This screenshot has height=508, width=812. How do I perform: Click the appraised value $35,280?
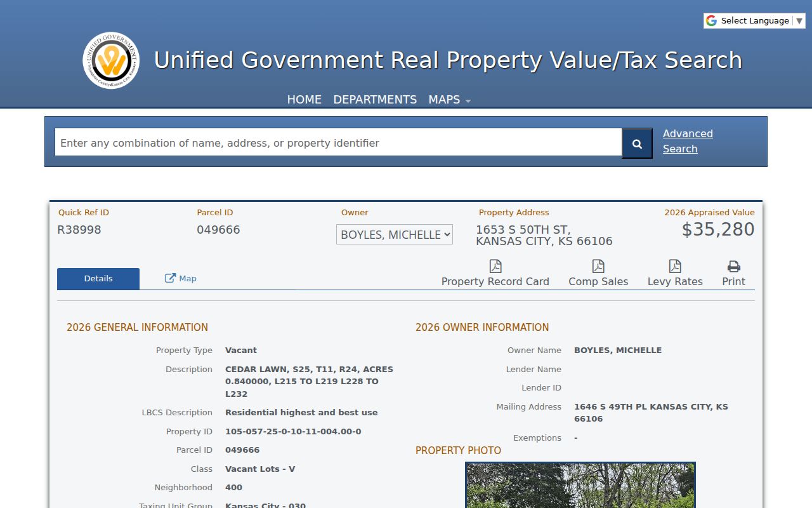[x=718, y=229]
